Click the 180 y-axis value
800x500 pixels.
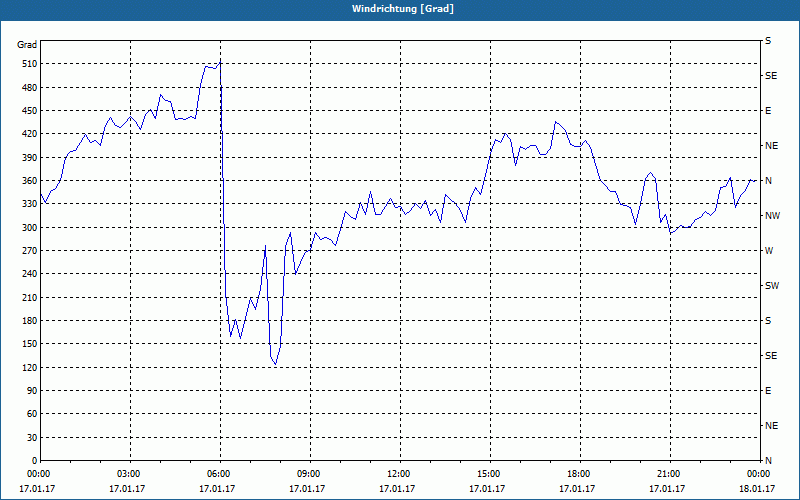29,321
